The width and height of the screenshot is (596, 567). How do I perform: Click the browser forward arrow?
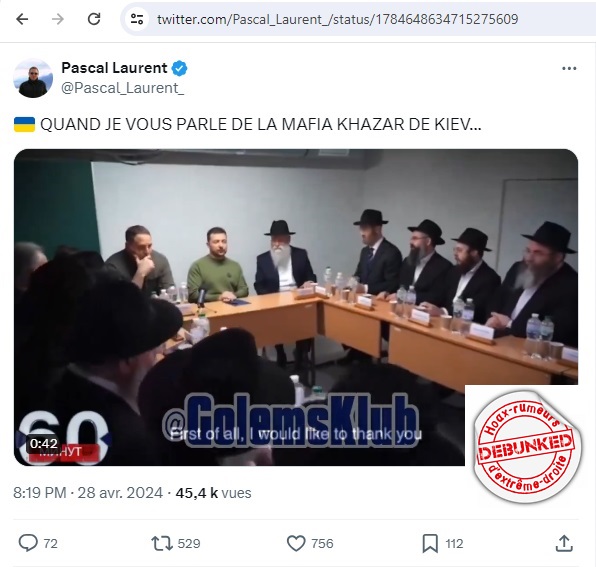click(58, 19)
